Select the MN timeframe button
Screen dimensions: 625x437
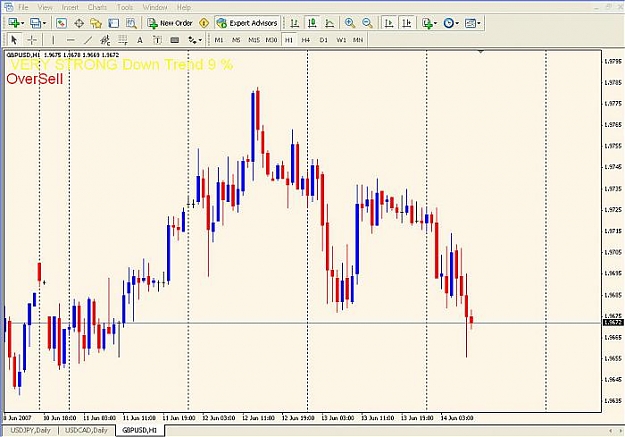pos(358,40)
